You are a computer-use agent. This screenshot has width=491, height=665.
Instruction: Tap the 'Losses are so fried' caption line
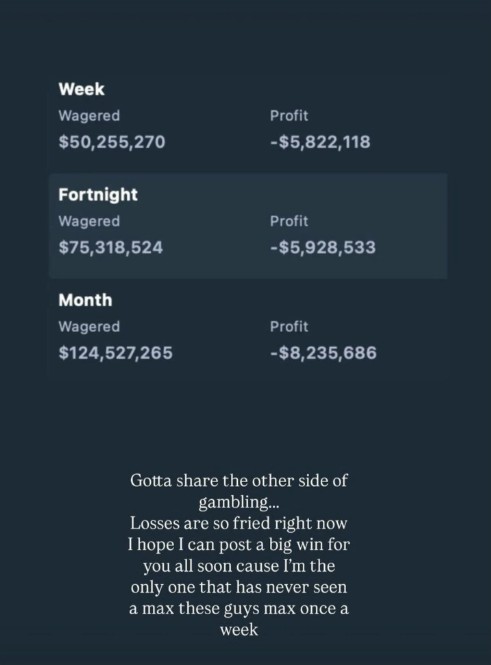[x=239, y=523]
